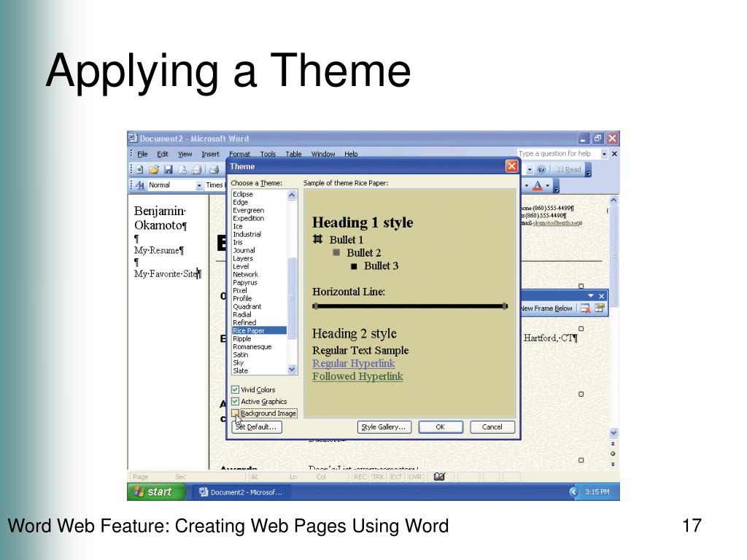Click the taskbar clock showing 3:15 PM
Screen dimensions: 747x560
(597, 492)
